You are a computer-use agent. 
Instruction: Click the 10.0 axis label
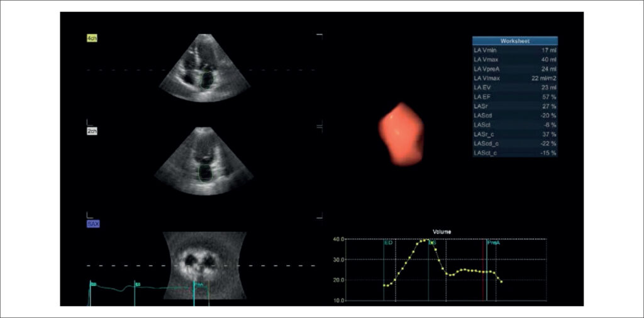pos(338,300)
